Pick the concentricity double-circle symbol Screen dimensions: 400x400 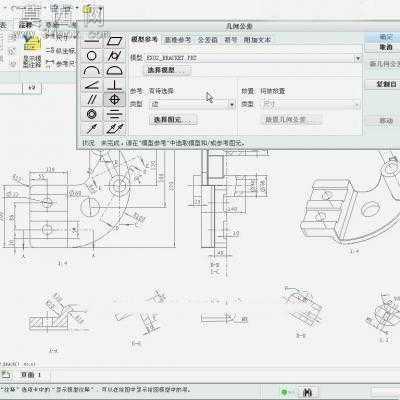tap(92, 114)
